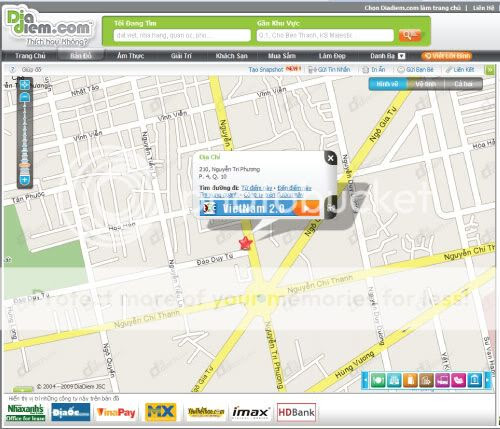Image resolution: width=500 pixels, height=429 pixels.
Task: Click the pink category icon
Action: coord(458,380)
